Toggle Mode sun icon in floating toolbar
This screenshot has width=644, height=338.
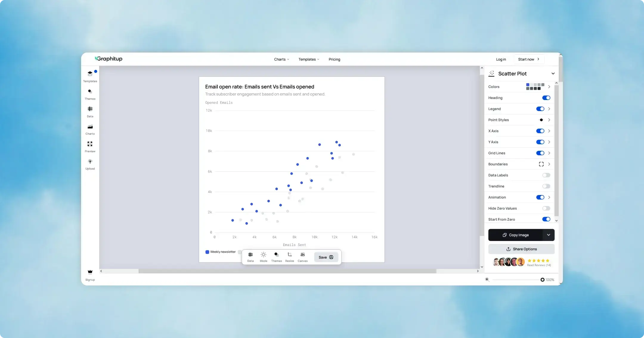[x=263, y=256]
